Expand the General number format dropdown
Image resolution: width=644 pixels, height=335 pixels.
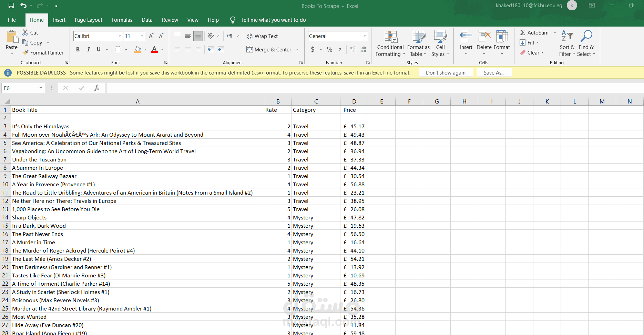point(365,36)
